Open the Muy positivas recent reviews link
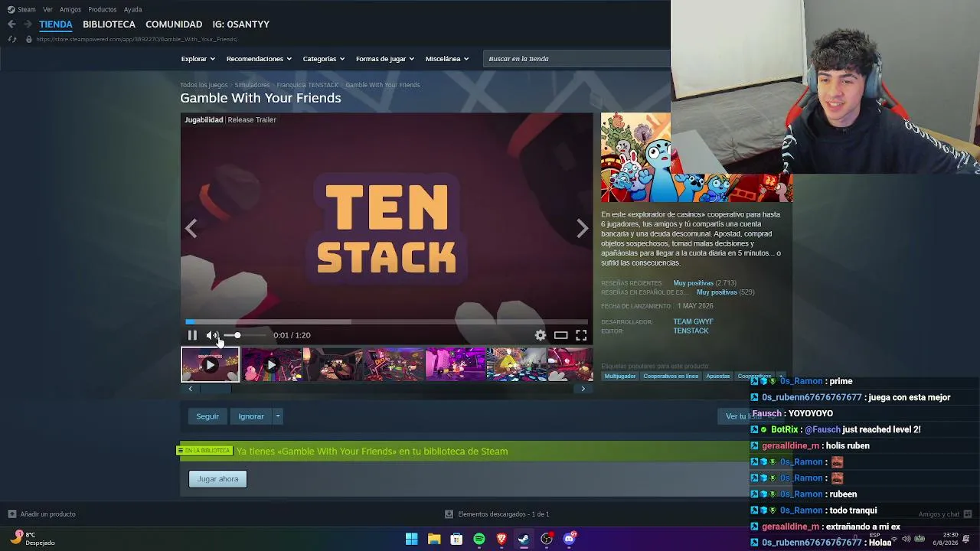Viewport: 980px width, 551px height. (693, 283)
